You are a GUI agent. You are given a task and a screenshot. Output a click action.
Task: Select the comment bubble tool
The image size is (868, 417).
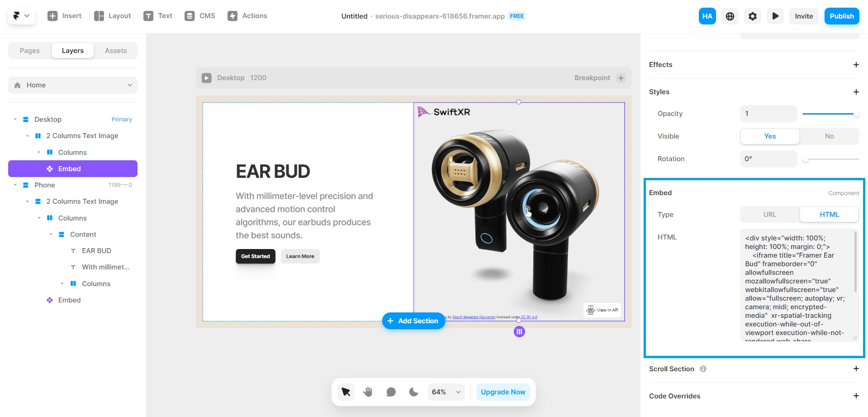click(391, 392)
